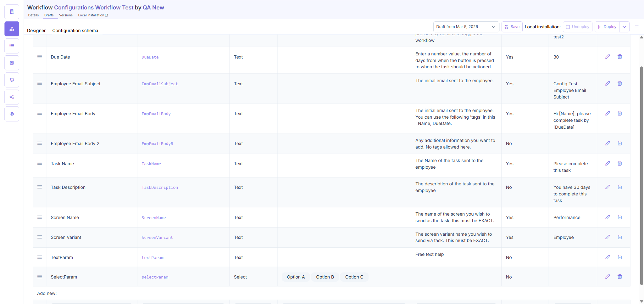Grab the drag handle for Screen Name
The height and width of the screenshot is (304, 644).
pos(40,217)
